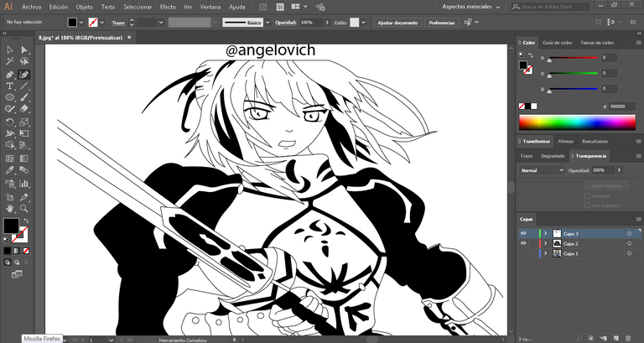Image resolution: width=644 pixels, height=343 pixels.
Task: Open Adobe Bridge from Br icon
Action: click(x=263, y=7)
